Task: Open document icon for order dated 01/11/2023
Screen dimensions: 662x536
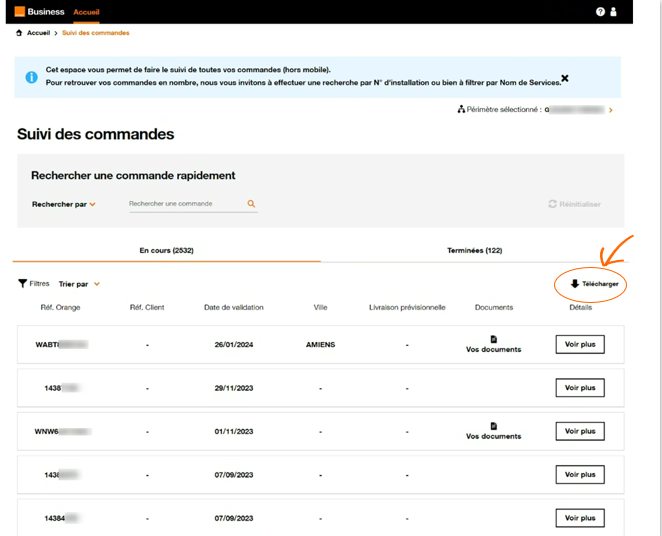Action: point(493,426)
